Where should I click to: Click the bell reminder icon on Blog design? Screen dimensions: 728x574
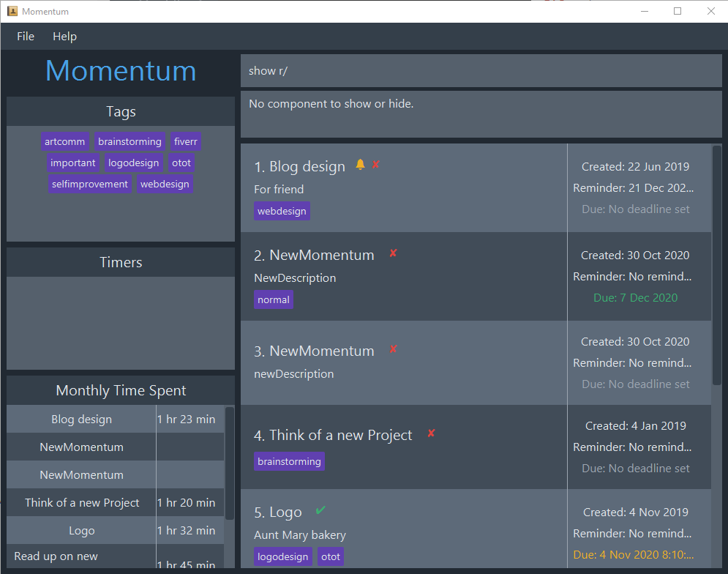pyautogui.click(x=360, y=164)
